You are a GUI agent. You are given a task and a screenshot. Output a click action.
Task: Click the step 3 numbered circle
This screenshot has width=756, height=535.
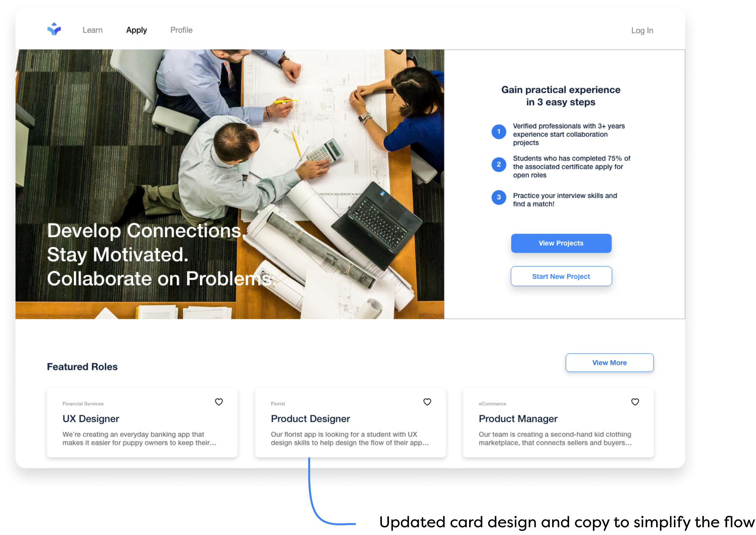click(499, 197)
